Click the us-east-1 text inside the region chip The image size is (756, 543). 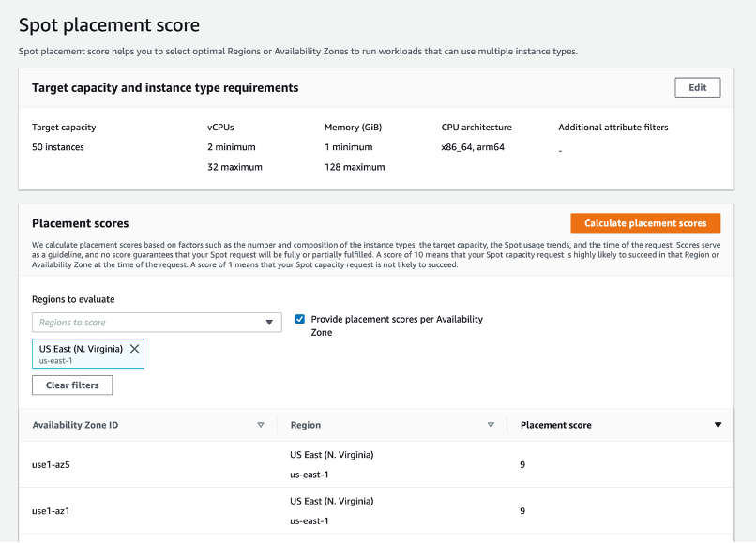(x=57, y=360)
